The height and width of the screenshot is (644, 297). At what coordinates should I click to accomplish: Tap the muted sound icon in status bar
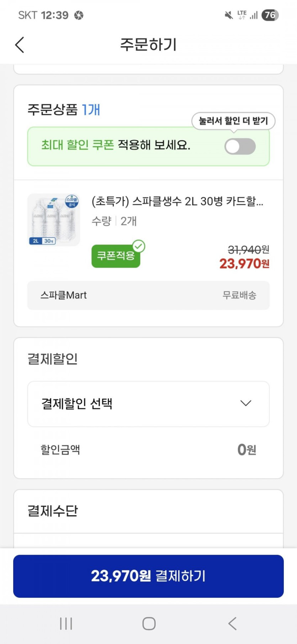point(229,15)
